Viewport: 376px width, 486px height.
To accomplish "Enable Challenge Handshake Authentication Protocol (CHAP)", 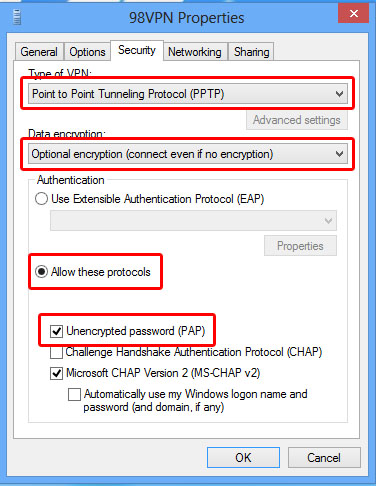I will pos(56,352).
